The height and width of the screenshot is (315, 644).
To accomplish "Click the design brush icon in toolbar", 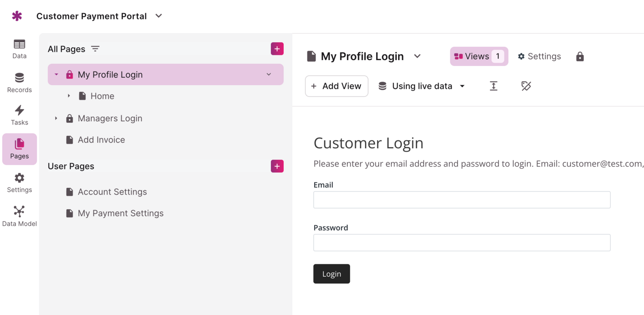I will point(526,86).
